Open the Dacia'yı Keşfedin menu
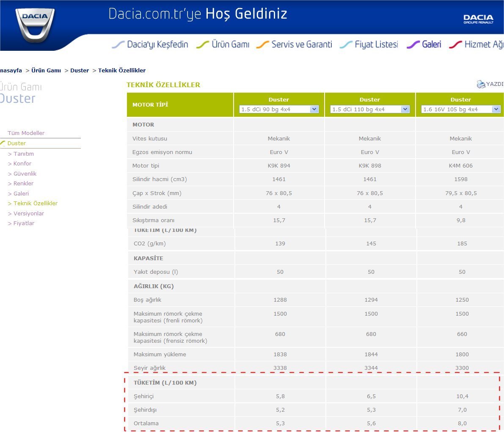Viewport: 504px width, 432px height. [157, 44]
